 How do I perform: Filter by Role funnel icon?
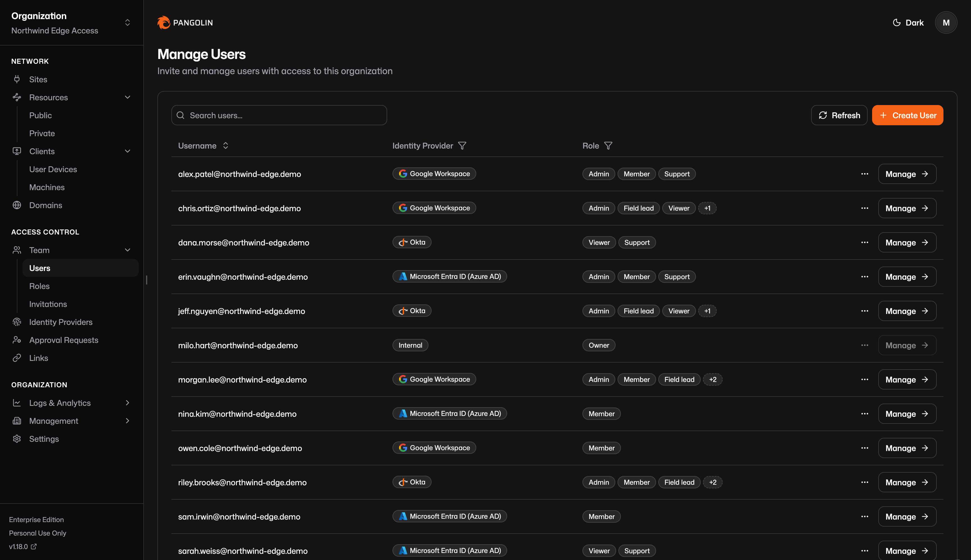coord(608,146)
